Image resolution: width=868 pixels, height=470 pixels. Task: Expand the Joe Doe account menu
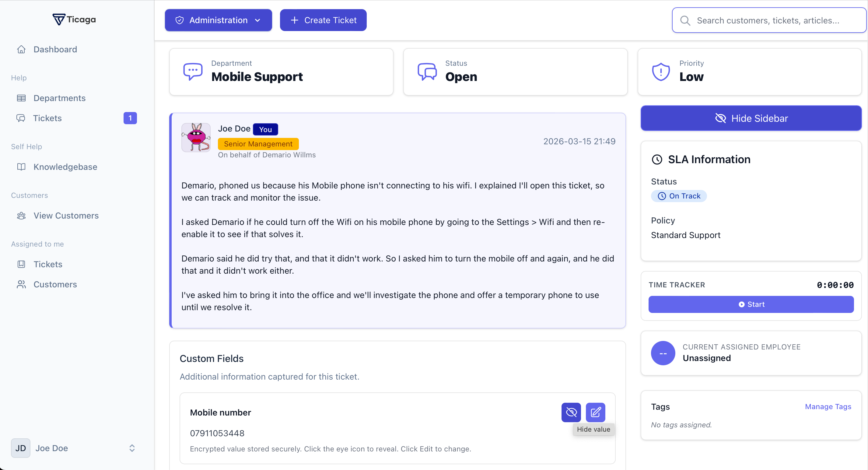click(132, 448)
